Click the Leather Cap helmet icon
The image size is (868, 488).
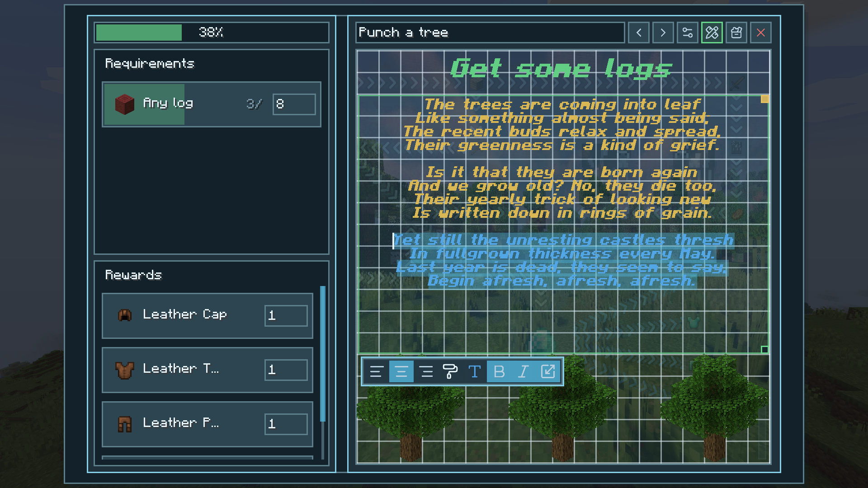[125, 315]
